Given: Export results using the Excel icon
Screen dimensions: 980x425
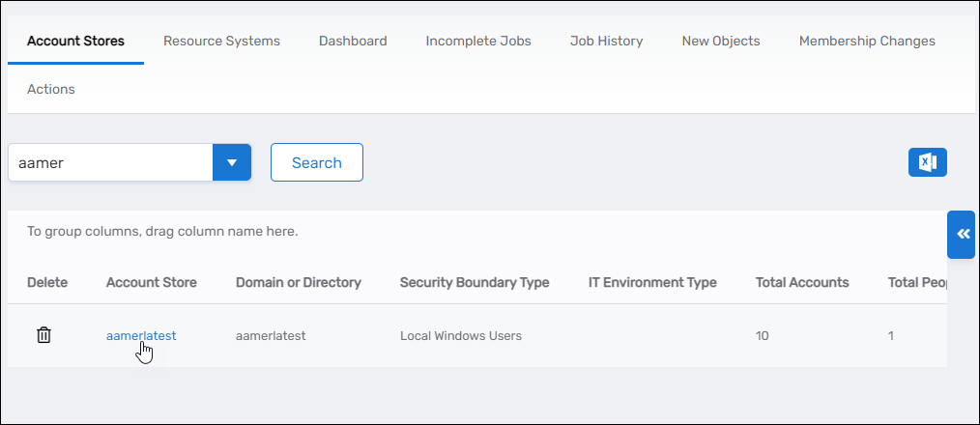Looking at the screenshot, I should [x=927, y=162].
